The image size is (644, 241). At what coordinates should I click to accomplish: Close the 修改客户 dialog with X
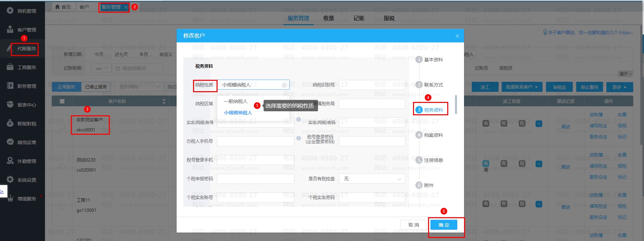coord(457,36)
